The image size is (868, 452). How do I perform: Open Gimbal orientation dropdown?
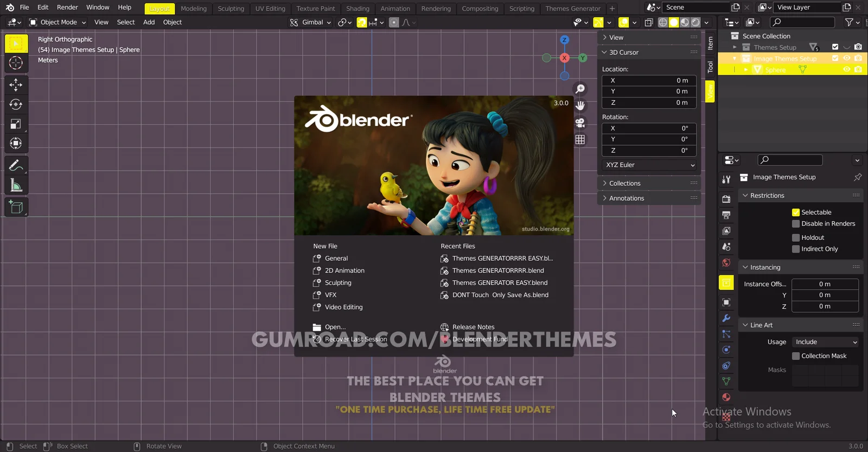click(x=310, y=22)
